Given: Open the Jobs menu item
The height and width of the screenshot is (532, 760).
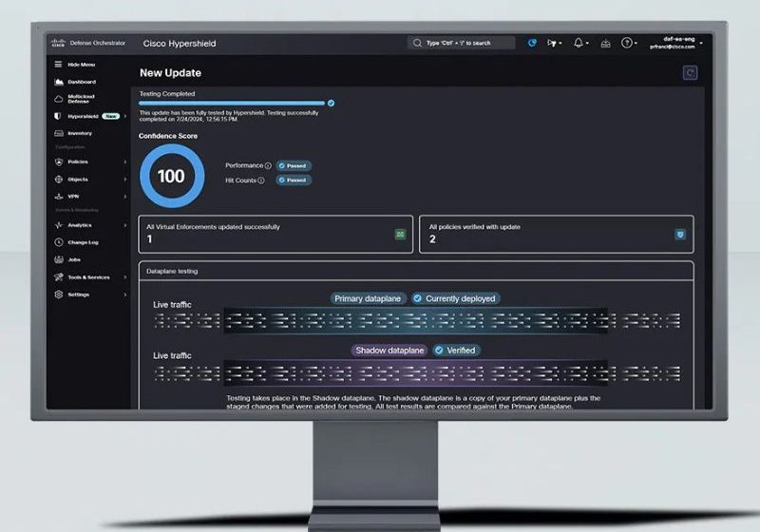Looking at the screenshot, I should pyautogui.click(x=74, y=259).
